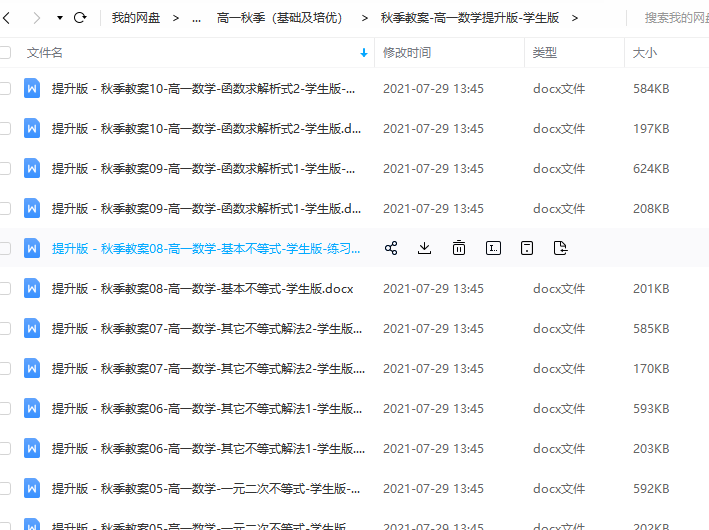Download the highlighted 教案08 file
This screenshot has width=709, height=530.
coord(425,248)
